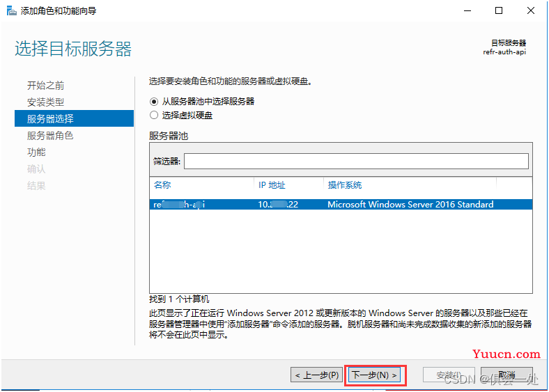
Task: Select the Windows Server 2016 Standard row
Action: 341,205
